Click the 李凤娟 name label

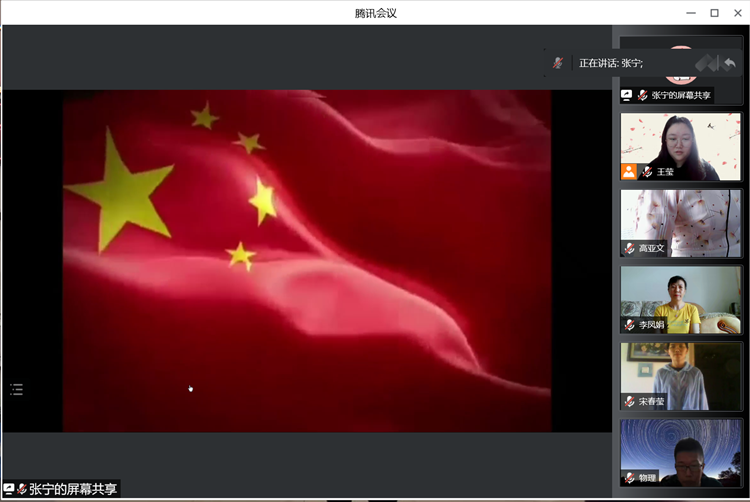pos(651,325)
